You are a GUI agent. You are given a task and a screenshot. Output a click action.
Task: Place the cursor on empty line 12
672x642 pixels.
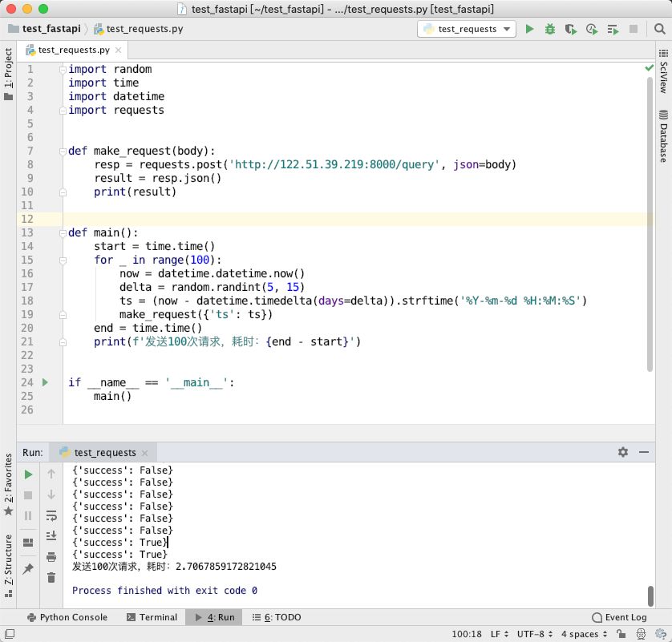click(x=358, y=219)
